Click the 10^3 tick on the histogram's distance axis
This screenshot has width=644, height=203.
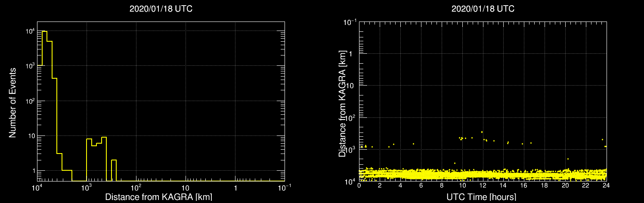coord(87,187)
